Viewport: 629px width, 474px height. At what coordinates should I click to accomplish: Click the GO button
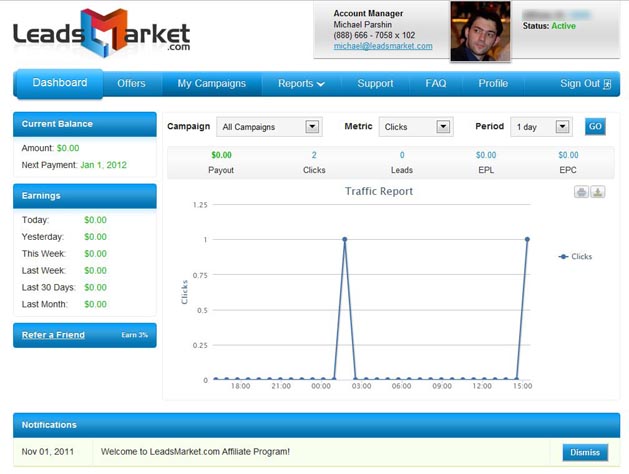click(595, 127)
